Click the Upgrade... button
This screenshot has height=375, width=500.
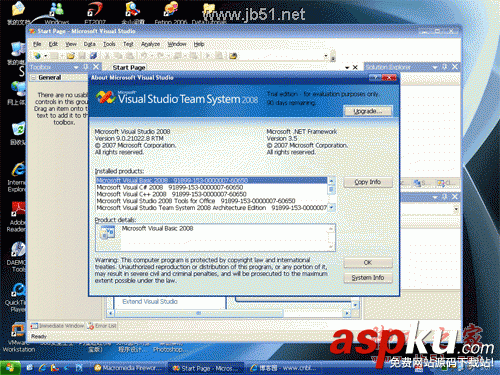[368, 111]
